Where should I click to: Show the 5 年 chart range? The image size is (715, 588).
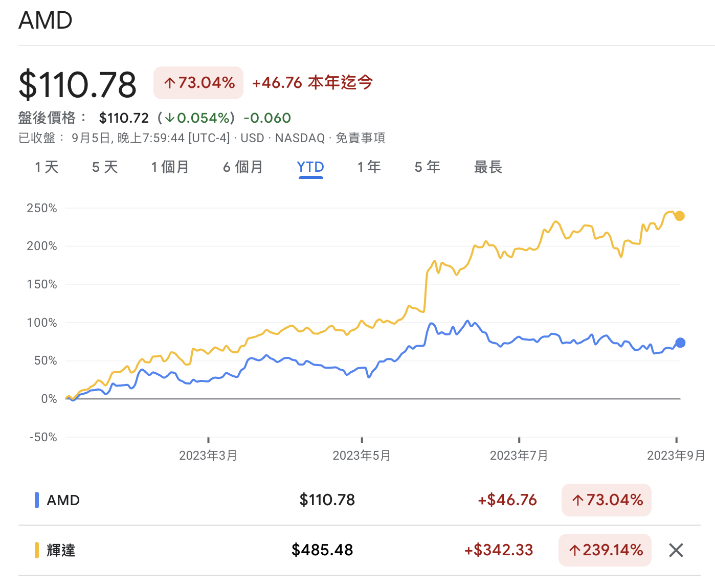pyautogui.click(x=427, y=167)
